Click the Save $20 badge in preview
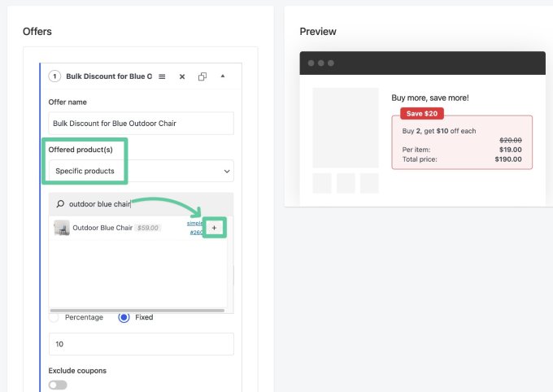 coord(422,114)
